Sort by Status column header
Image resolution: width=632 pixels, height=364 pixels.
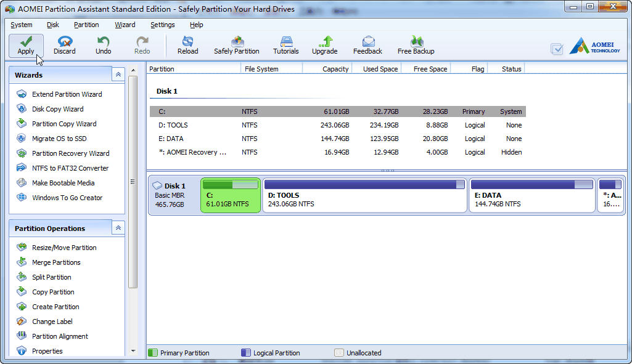(x=506, y=69)
